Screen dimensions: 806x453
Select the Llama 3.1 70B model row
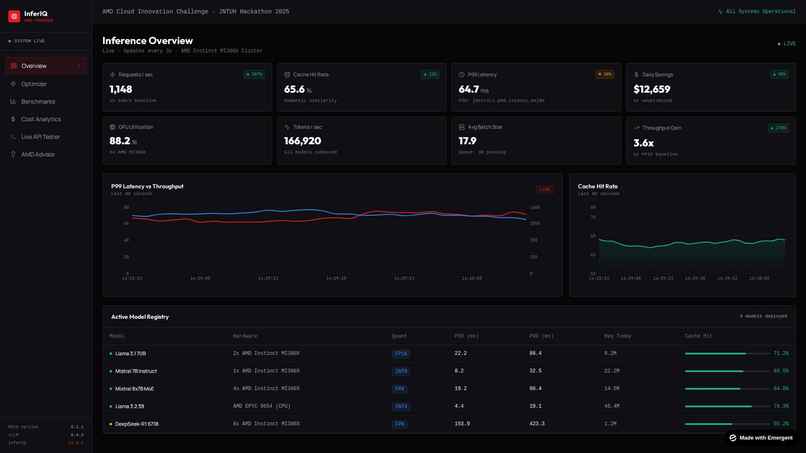[448, 353]
